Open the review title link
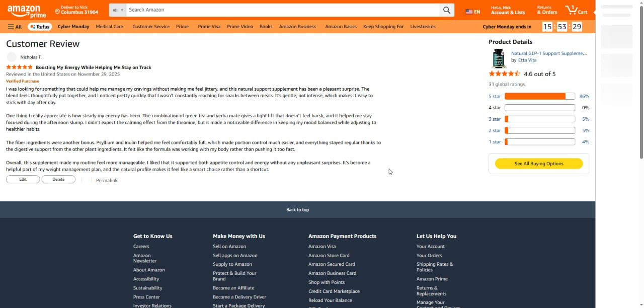This screenshot has width=644, height=308. 94,67
